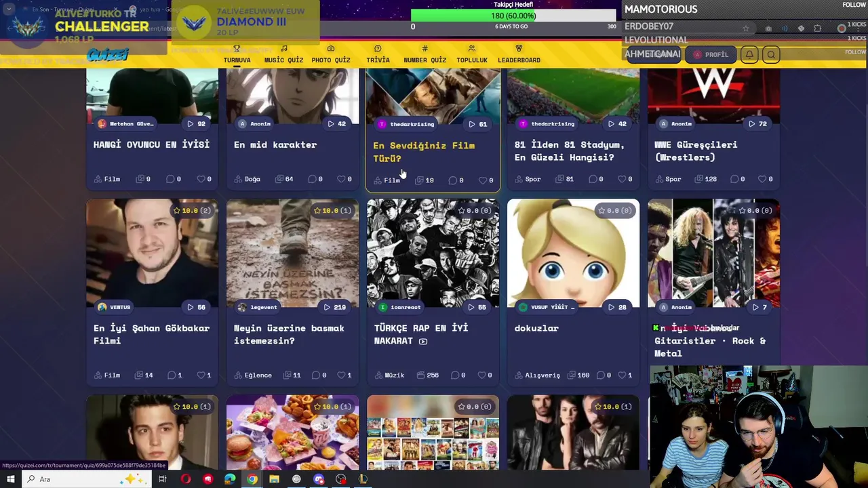Open 'TÜRKÇE RAP EN İYİ NAKARAT' quiz title

pos(421,334)
